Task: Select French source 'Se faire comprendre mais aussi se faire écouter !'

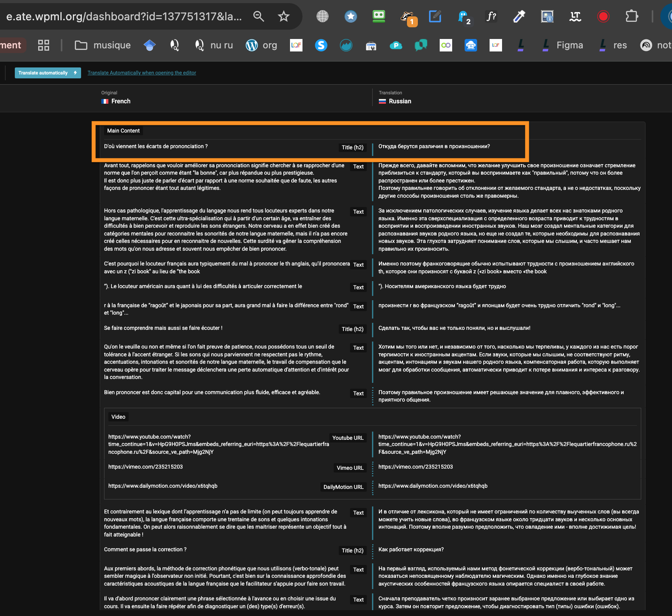Action: 163,328
